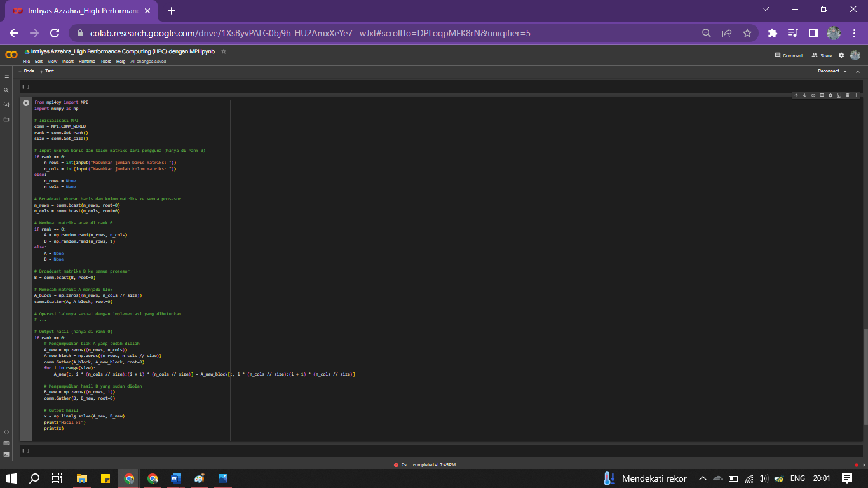Viewport: 868px width, 488px height.
Task: Click the Share button
Action: [822, 55]
